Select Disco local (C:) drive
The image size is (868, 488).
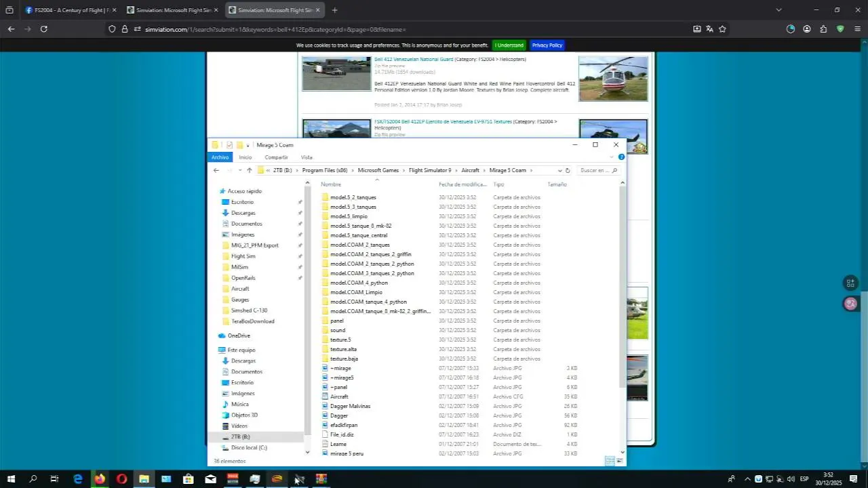(x=249, y=447)
